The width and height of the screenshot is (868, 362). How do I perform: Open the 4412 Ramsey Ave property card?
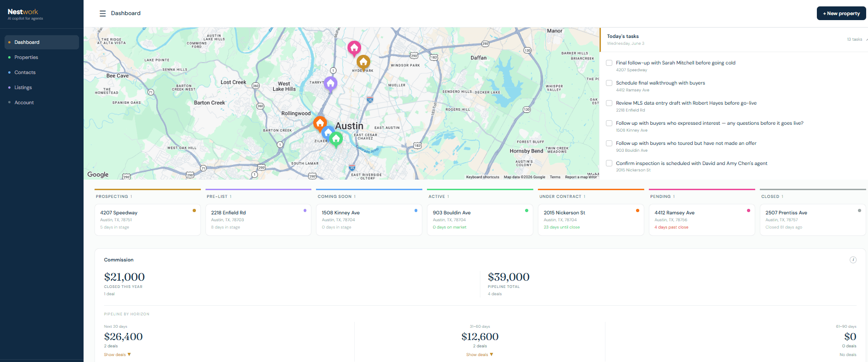pyautogui.click(x=702, y=220)
